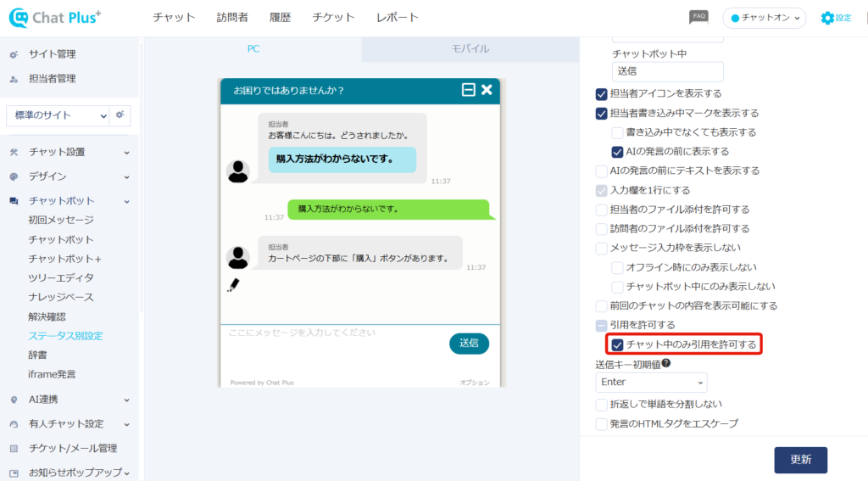Click the FAQ icon in header
Screen dimensions: 868x481
click(x=698, y=17)
